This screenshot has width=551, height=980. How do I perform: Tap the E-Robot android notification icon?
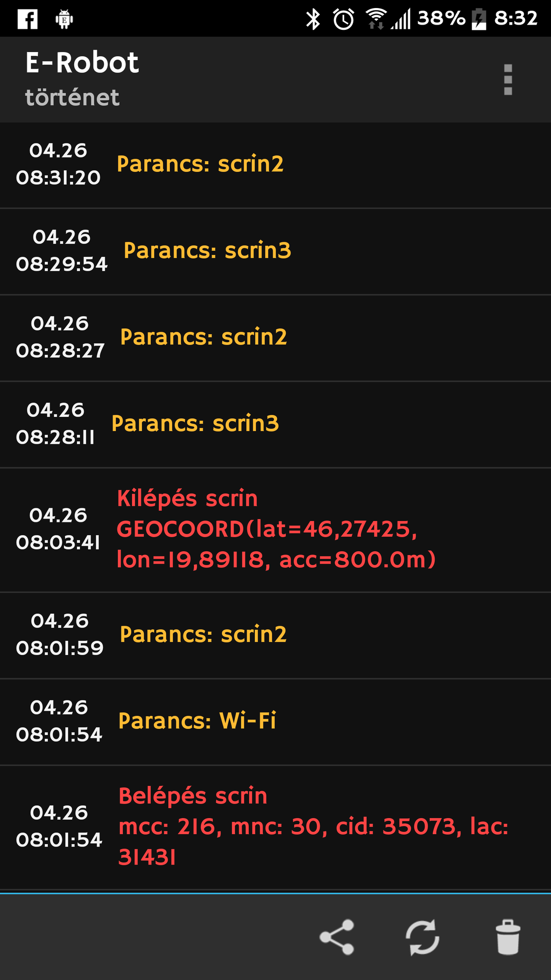pyautogui.click(x=64, y=19)
